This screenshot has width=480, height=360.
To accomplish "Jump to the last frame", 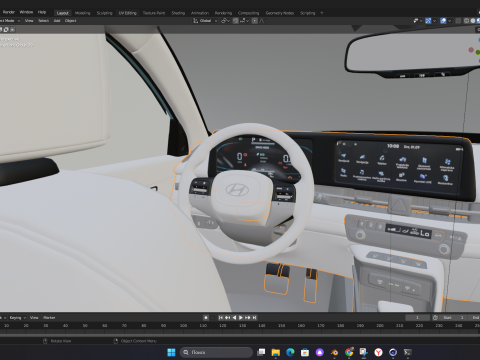I will (x=254, y=318).
